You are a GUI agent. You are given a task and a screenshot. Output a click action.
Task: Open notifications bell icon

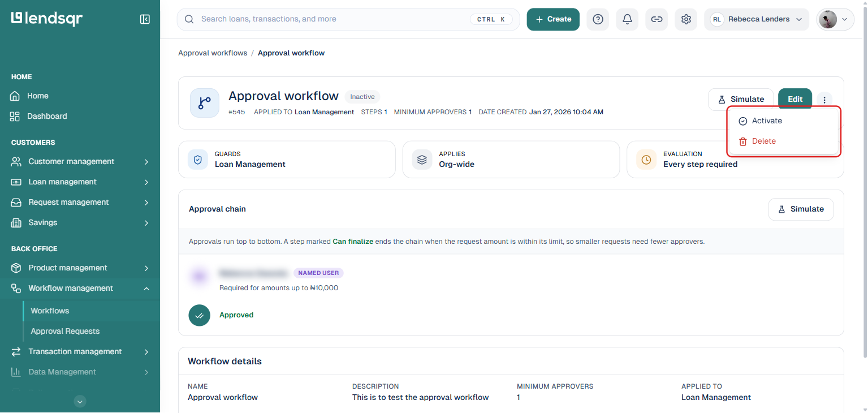(x=627, y=19)
